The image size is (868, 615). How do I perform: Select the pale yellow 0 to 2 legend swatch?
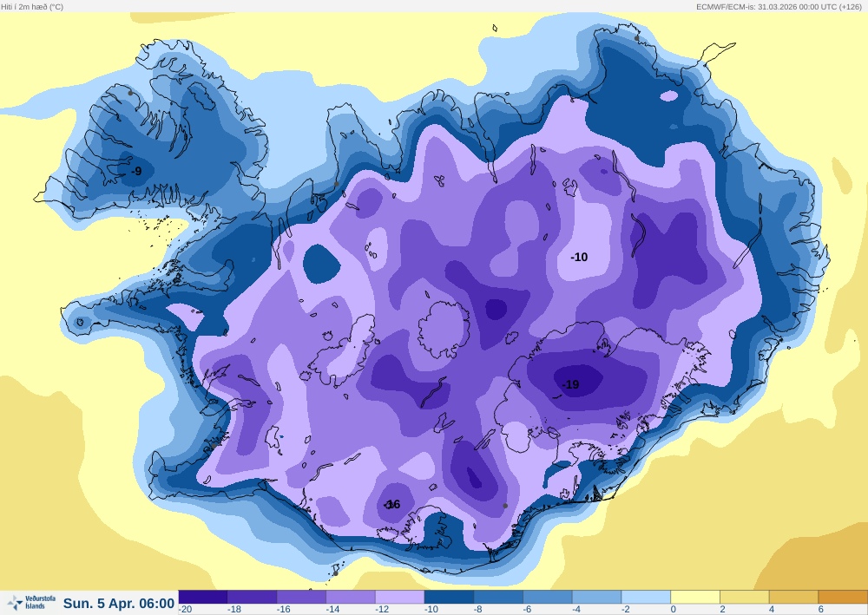click(696, 597)
